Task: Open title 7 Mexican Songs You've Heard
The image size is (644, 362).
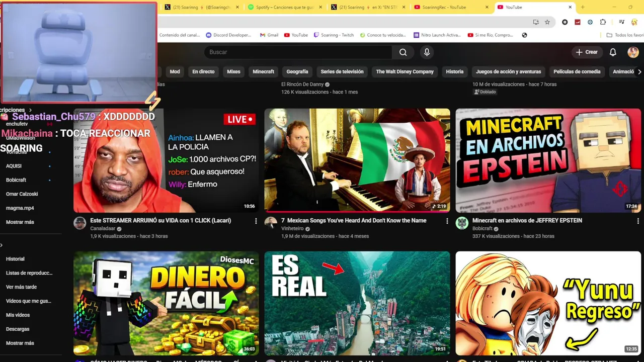Action: (354, 221)
